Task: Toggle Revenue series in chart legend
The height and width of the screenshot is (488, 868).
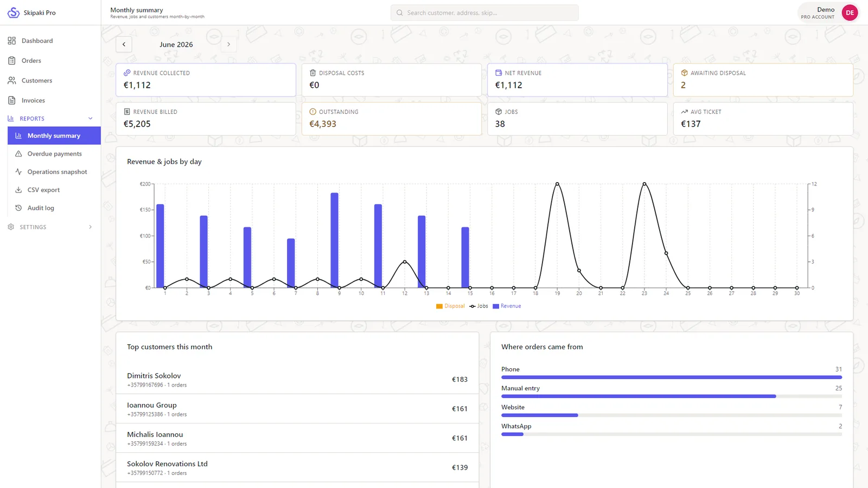Action: tap(507, 306)
